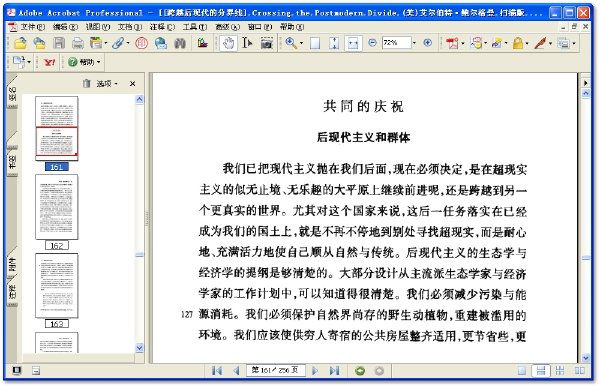Open the 编辑(E) menu
This screenshot has height=387, width=600.
point(65,27)
